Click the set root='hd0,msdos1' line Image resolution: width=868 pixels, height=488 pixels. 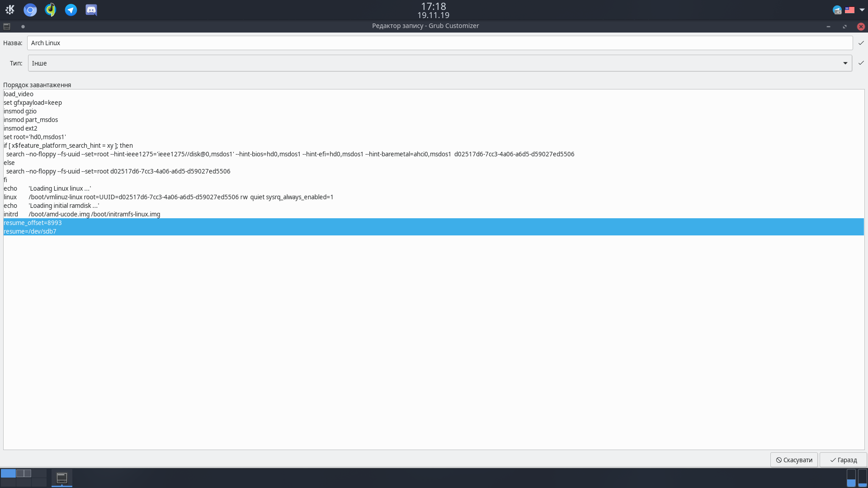point(35,137)
